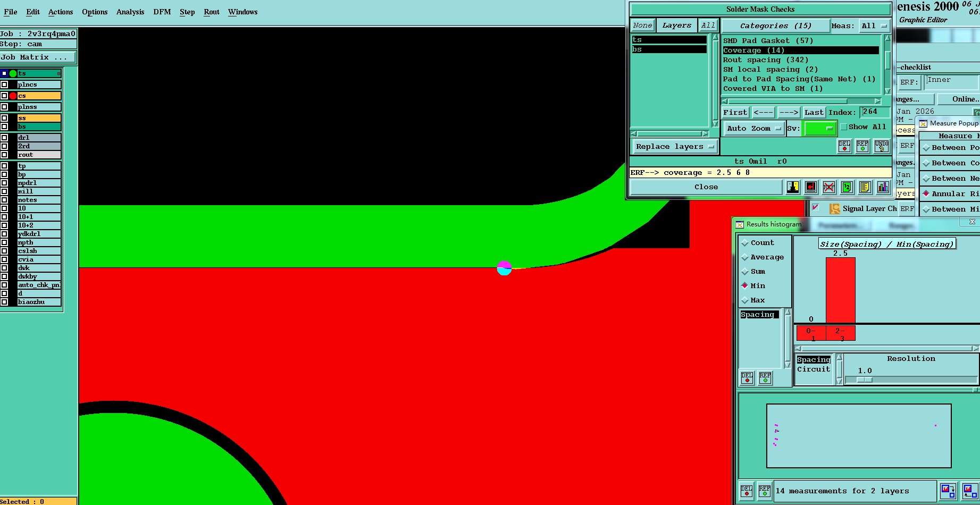Click the categories list scroll-up arrow
The width and height of the screenshot is (980, 505).
coord(887,38)
